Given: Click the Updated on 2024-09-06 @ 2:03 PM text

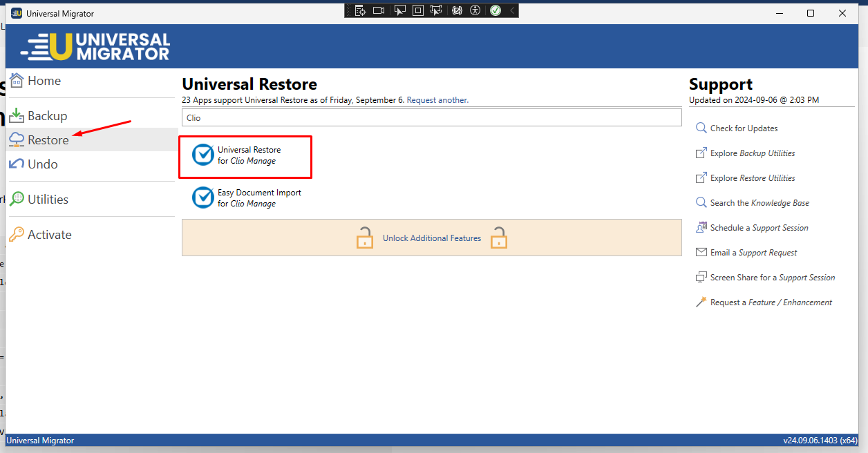Looking at the screenshot, I should [754, 100].
